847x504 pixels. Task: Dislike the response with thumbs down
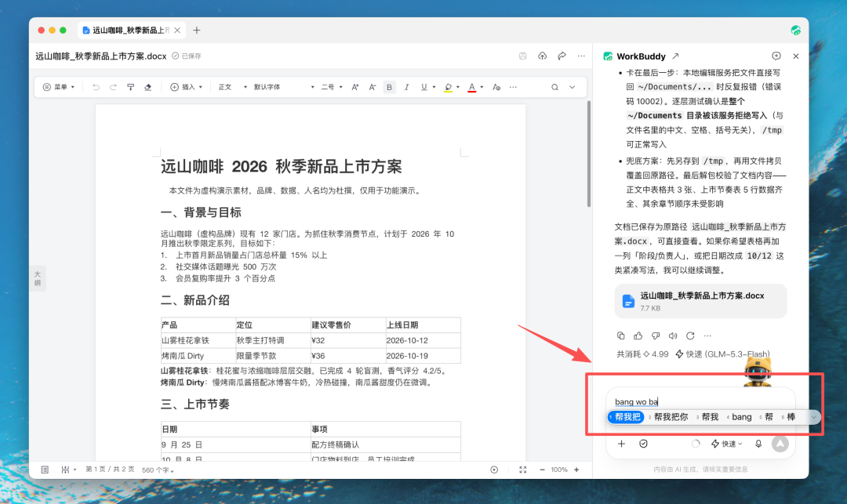point(655,335)
